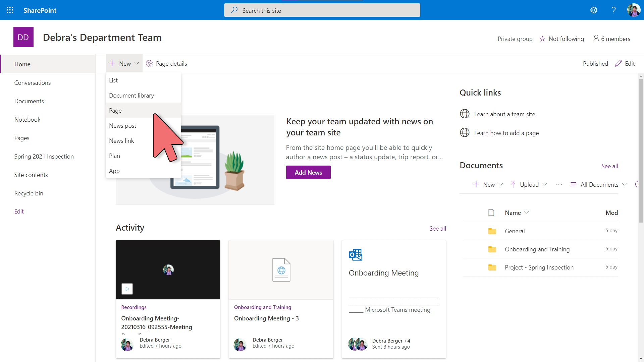This screenshot has width=644, height=362.
Task: Click the Debra's Department Team site title
Action: [x=102, y=37]
